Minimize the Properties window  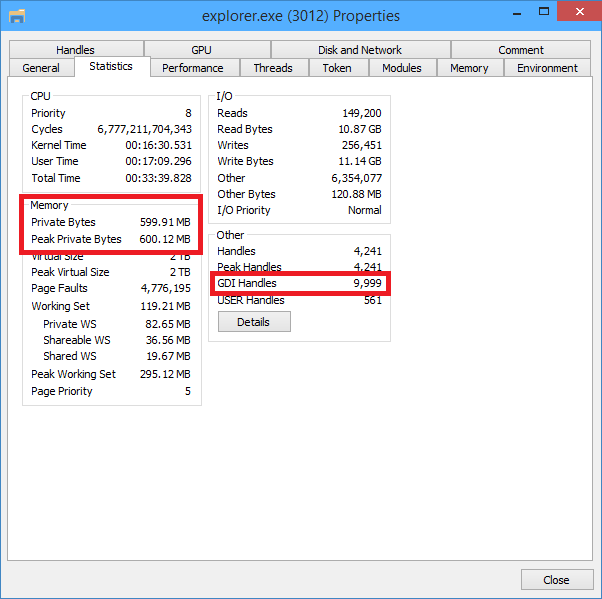click(517, 13)
